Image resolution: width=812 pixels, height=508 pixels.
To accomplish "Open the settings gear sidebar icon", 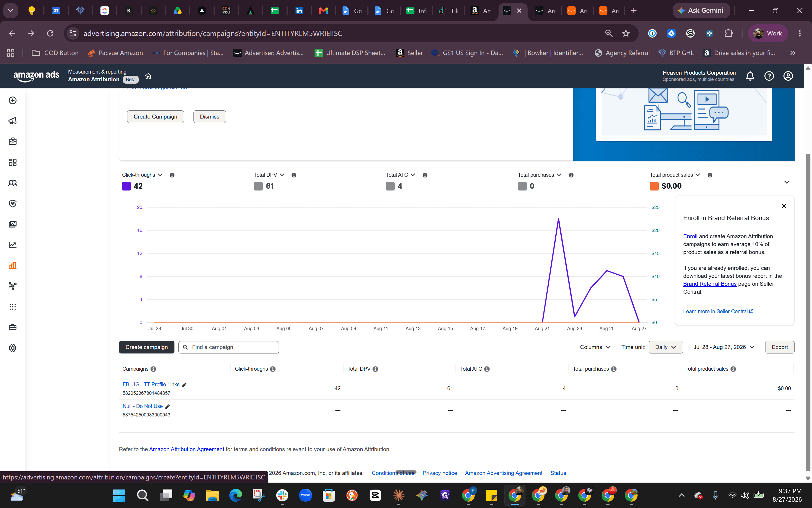I will click(x=13, y=348).
